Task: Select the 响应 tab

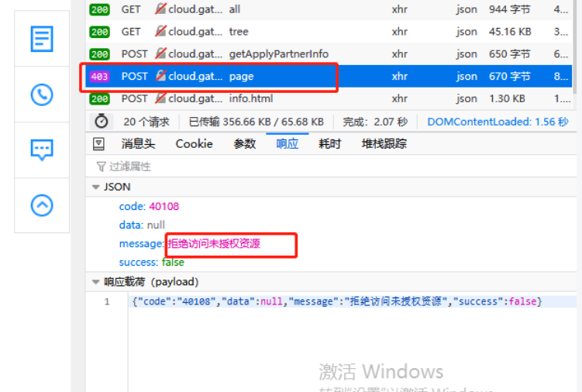Action: (288, 144)
